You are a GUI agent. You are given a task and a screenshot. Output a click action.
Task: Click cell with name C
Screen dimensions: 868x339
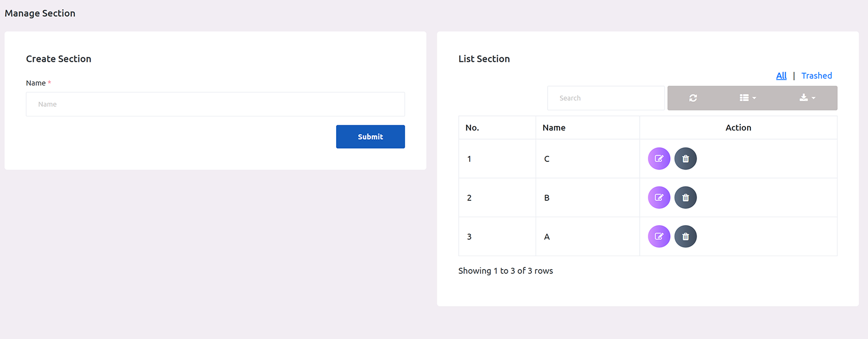tap(546, 159)
